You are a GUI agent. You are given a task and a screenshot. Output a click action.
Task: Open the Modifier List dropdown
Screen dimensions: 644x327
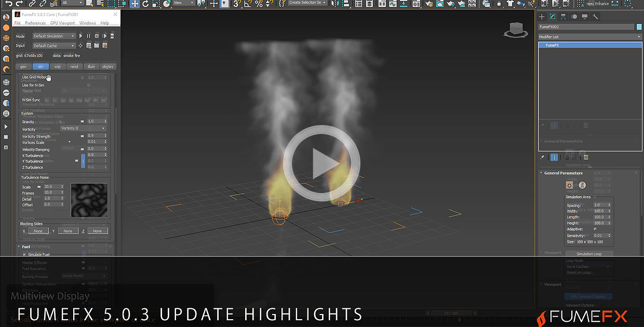point(590,37)
